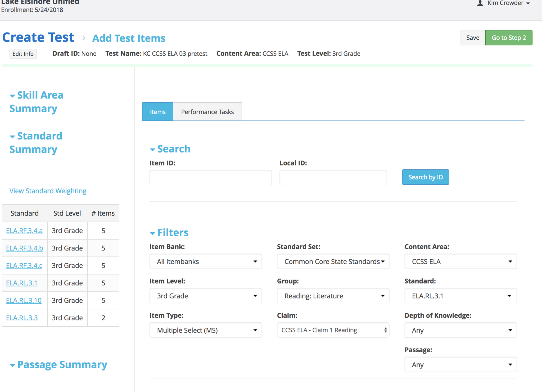Open the Item Type dropdown
The image size is (542, 392).
205,330
